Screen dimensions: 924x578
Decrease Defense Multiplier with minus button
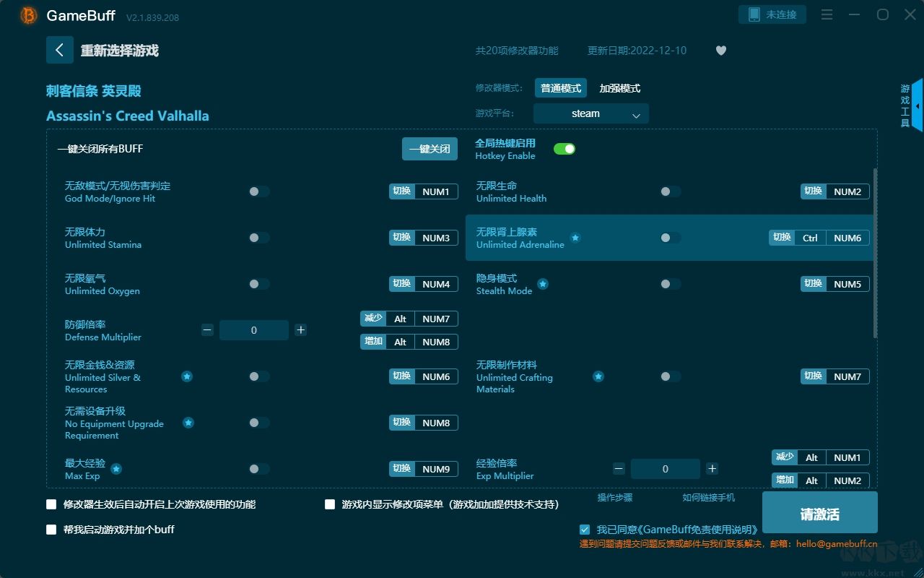click(x=207, y=330)
